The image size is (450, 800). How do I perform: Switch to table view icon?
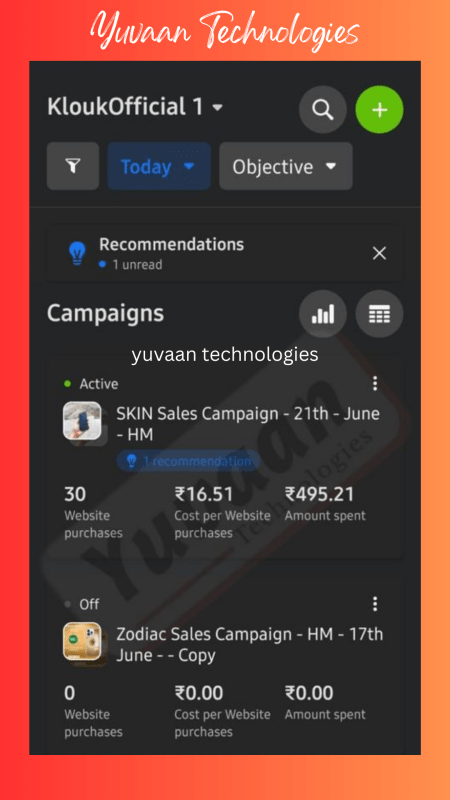pyautogui.click(x=379, y=314)
